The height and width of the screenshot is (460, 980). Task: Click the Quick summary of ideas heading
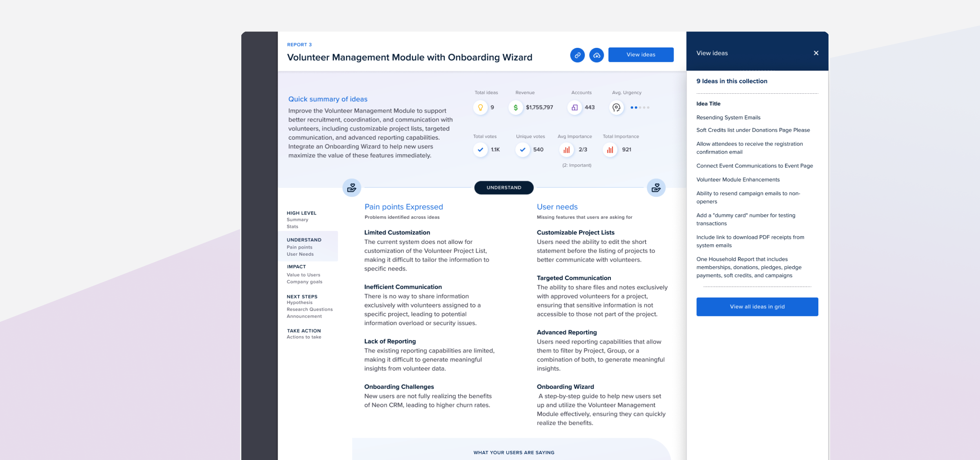coord(328,99)
